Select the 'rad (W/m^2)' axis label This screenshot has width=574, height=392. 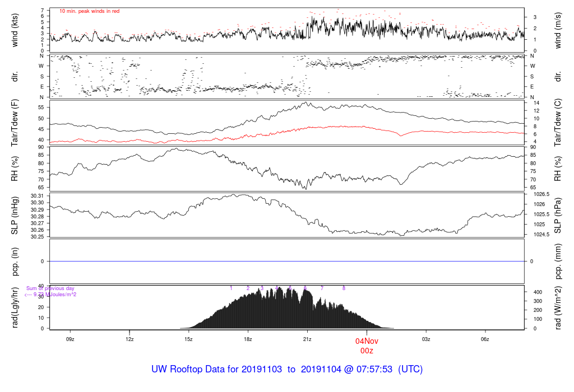click(x=558, y=307)
